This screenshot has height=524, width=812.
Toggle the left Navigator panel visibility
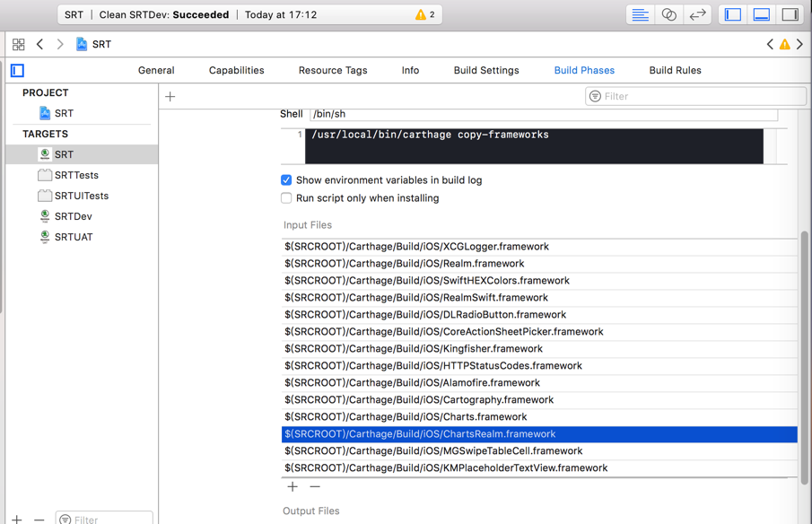732,14
